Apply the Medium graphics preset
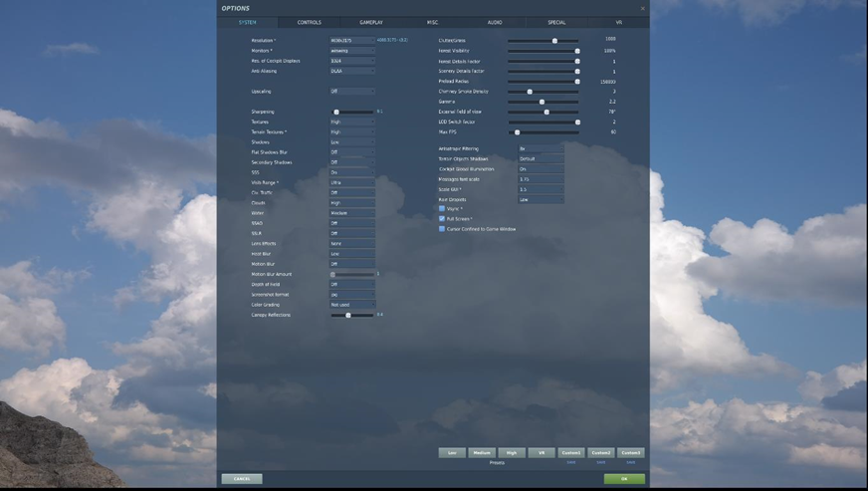 [482, 453]
